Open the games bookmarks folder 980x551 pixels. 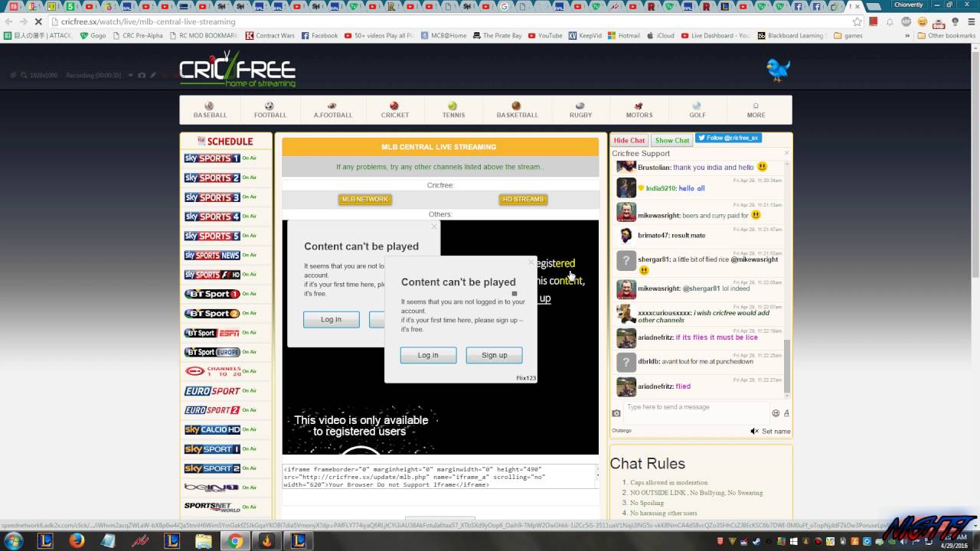[848, 35]
